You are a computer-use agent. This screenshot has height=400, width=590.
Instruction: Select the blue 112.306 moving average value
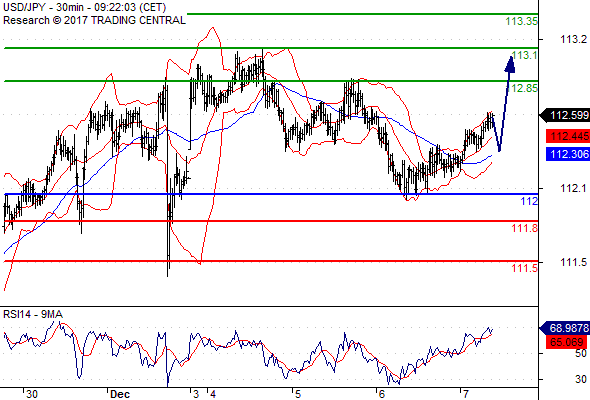point(568,154)
